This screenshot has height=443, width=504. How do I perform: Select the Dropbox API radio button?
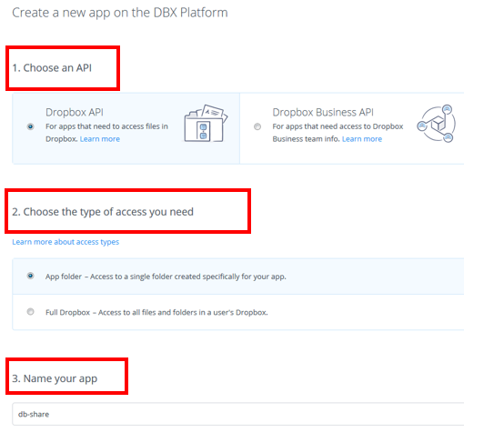pos(30,126)
